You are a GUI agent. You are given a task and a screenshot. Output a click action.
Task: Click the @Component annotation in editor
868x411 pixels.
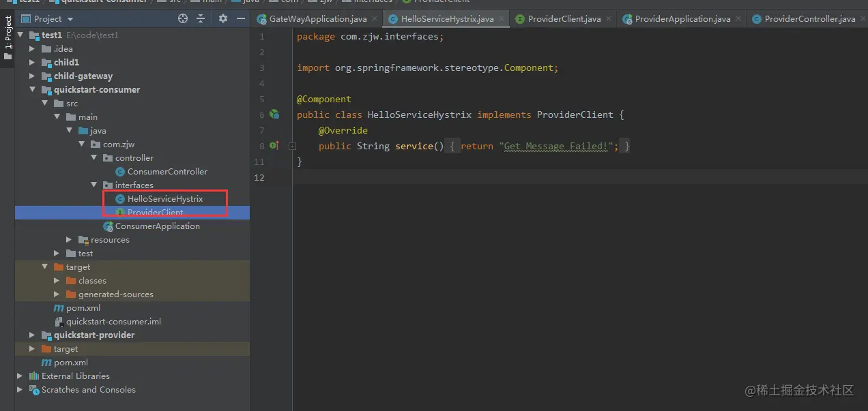(x=324, y=99)
